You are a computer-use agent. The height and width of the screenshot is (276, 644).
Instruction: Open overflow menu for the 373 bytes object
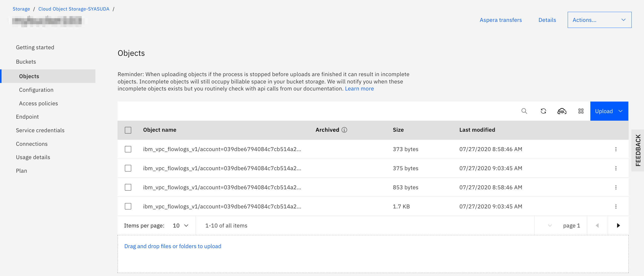click(616, 149)
